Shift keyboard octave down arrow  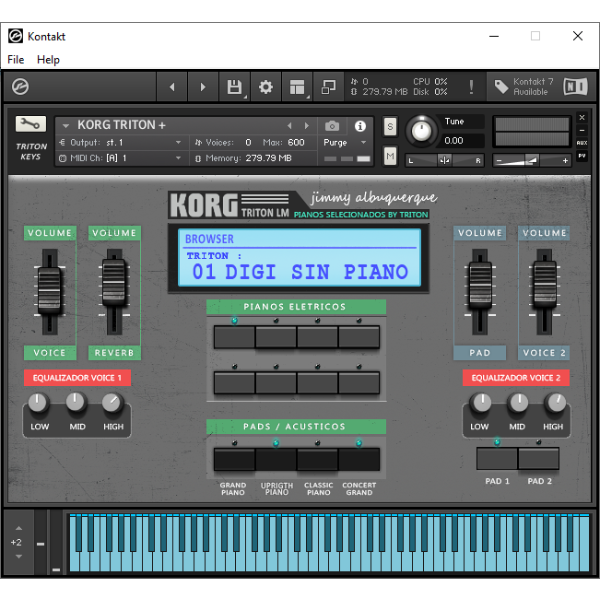click(19, 556)
